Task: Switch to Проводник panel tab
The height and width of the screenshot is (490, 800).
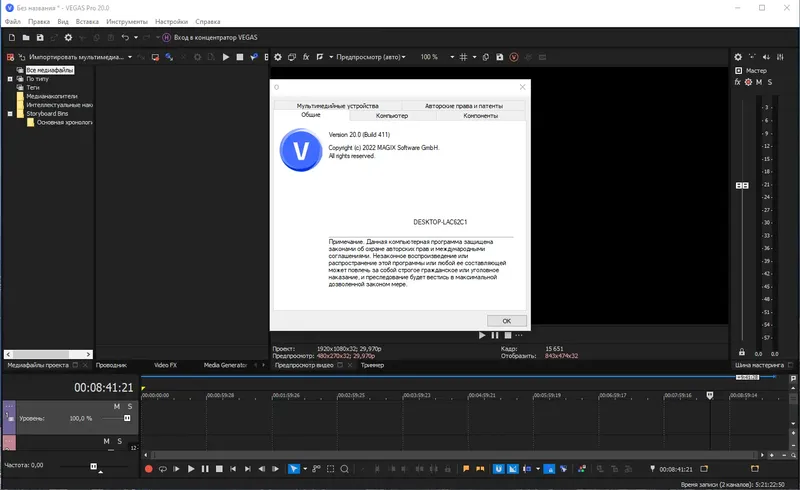Action: coord(111,365)
